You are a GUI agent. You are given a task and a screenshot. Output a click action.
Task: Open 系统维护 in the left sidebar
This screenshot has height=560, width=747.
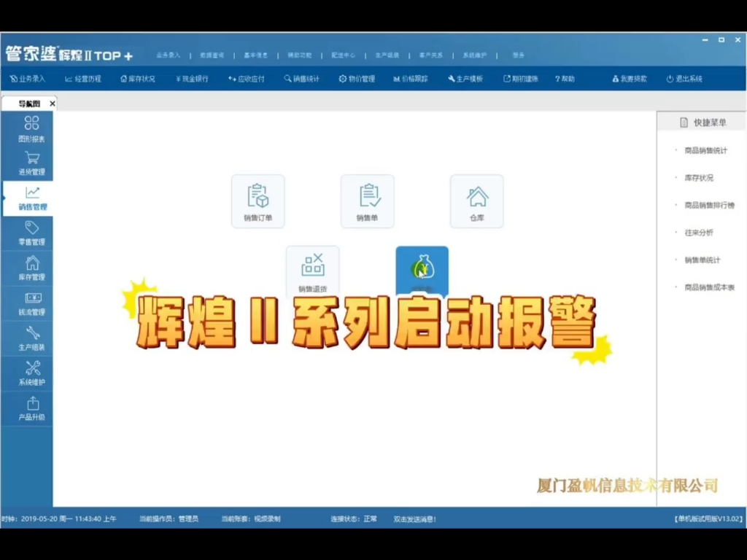[31, 373]
